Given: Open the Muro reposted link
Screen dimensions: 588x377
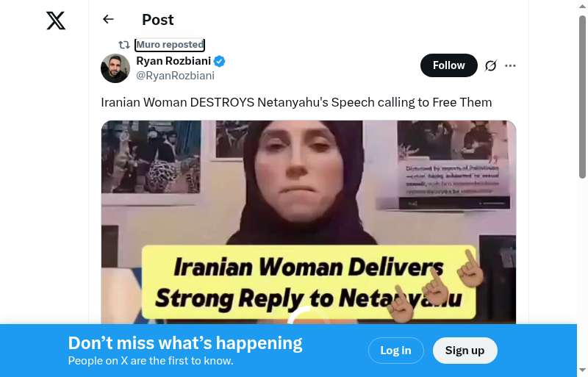Looking at the screenshot, I should coord(170,45).
